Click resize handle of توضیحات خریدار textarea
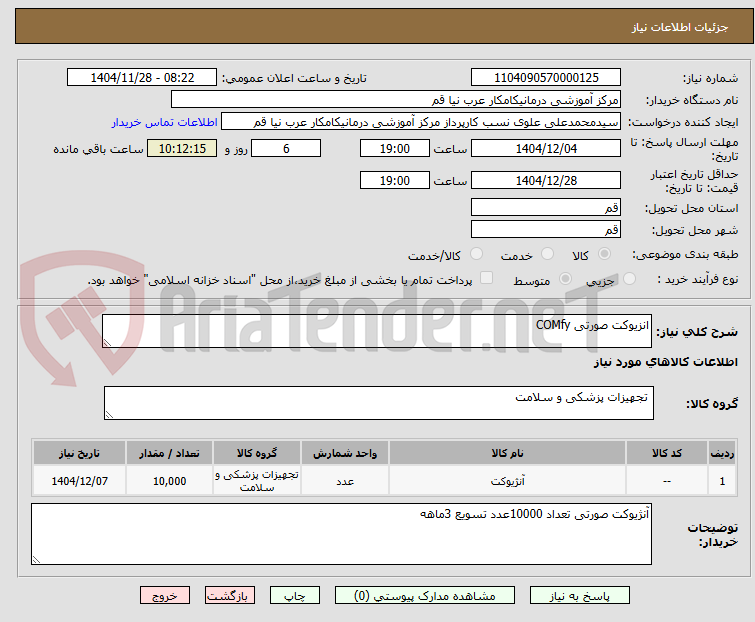 click(x=37, y=559)
